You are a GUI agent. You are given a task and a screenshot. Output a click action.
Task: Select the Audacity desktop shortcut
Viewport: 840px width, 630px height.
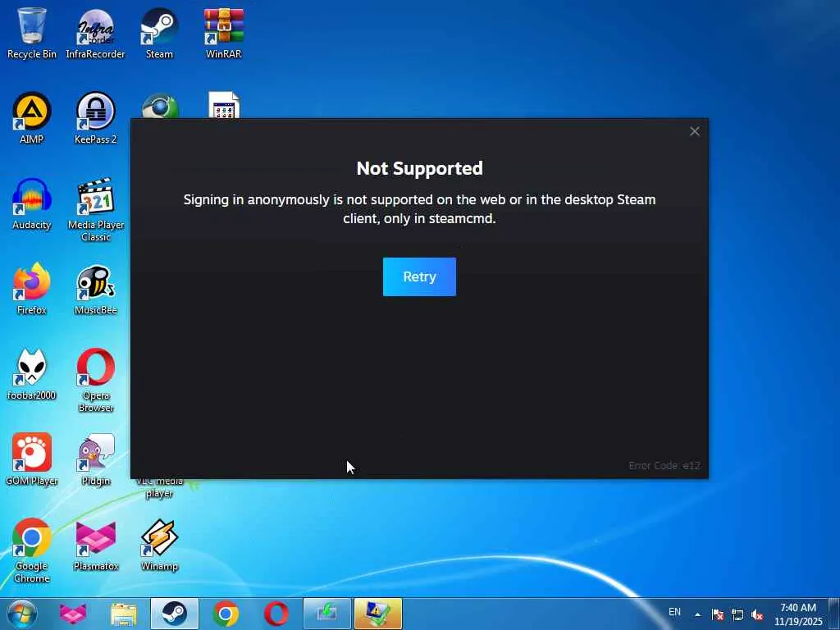(32, 203)
